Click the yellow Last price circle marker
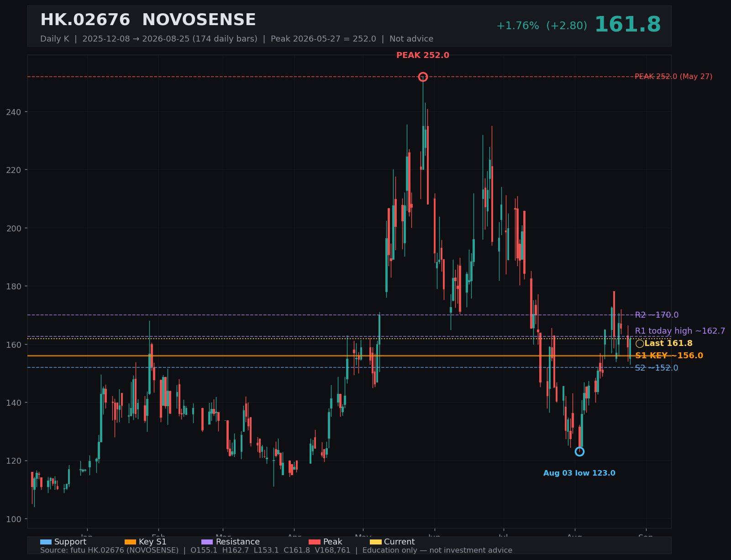 click(x=640, y=344)
